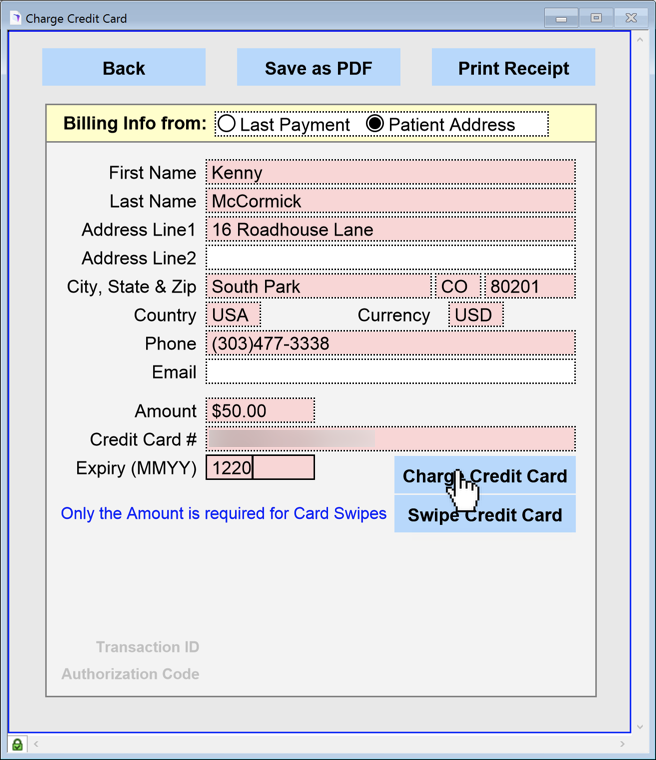The image size is (656, 760).
Task: Click the Amount field showing $50.00
Action: (260, 411)
